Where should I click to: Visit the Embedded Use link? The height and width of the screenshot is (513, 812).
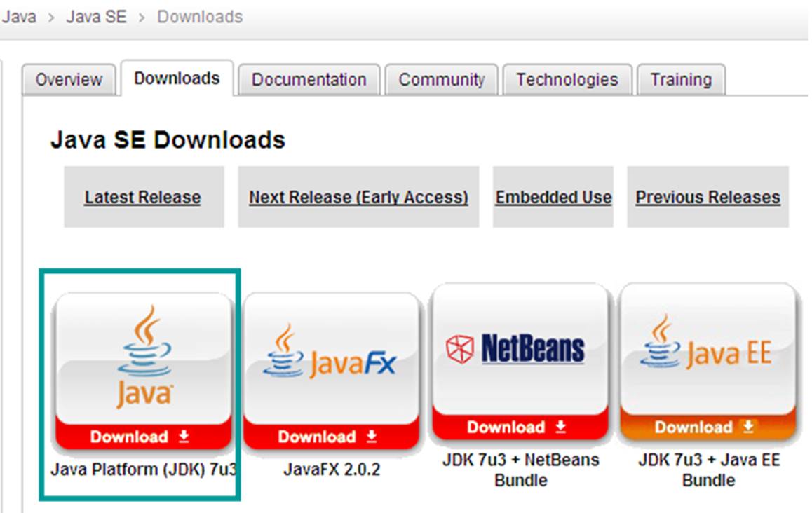tap(553, 197)
